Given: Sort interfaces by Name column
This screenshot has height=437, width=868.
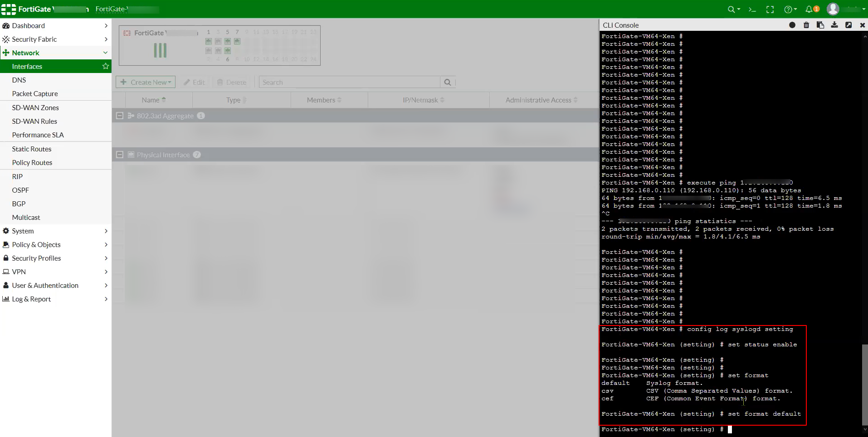Looking at the screenshot, I should [154, 100].
